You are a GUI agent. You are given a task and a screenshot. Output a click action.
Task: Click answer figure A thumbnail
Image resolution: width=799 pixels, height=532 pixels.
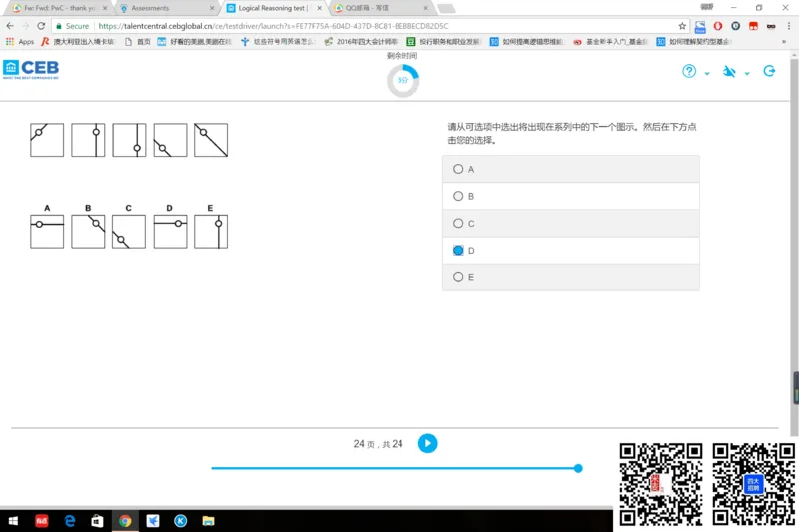tap(47, 232)
